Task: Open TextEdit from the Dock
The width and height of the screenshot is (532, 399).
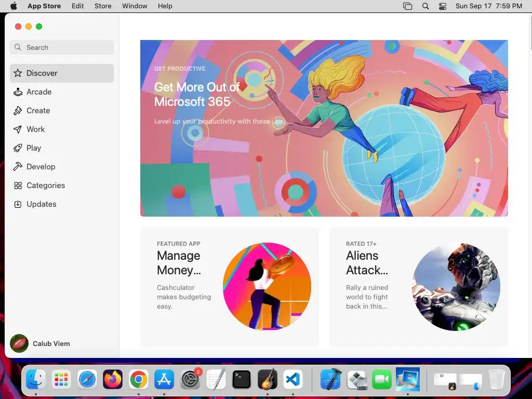Action: point(216,379)
